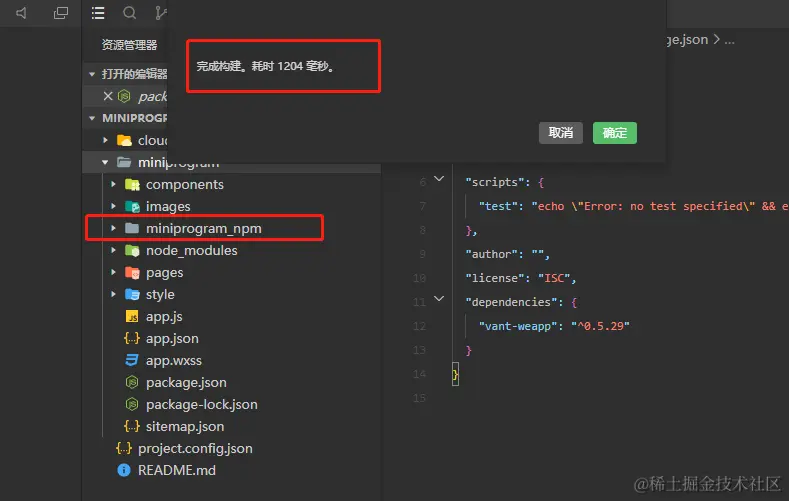Click the 取消 cancel button
The height and width of the screenshot is (501, 789).
point(561,133)
